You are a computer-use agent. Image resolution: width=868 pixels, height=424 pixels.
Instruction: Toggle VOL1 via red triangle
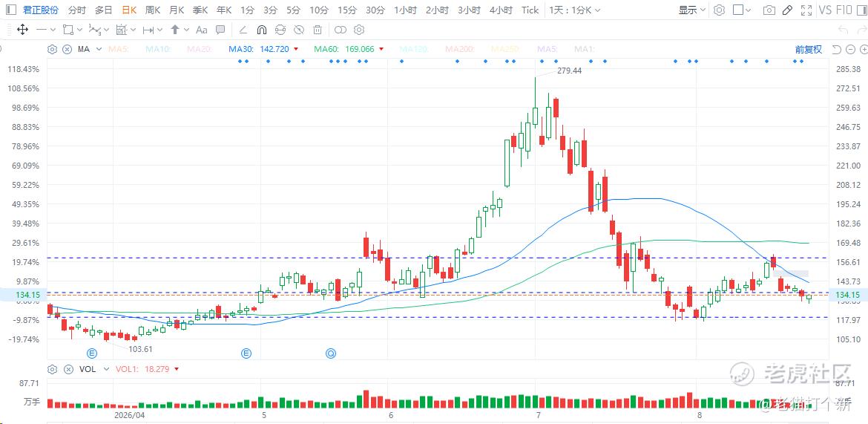point(176,368)
